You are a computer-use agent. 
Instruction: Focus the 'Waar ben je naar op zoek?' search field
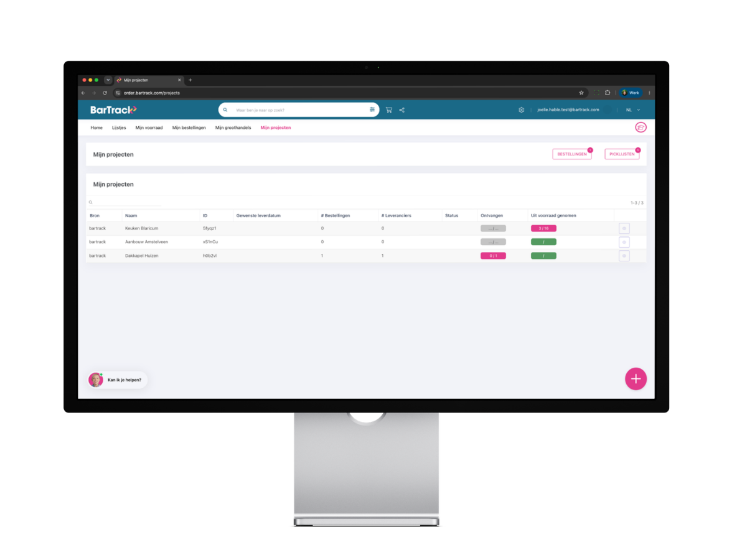coord(299,110)
